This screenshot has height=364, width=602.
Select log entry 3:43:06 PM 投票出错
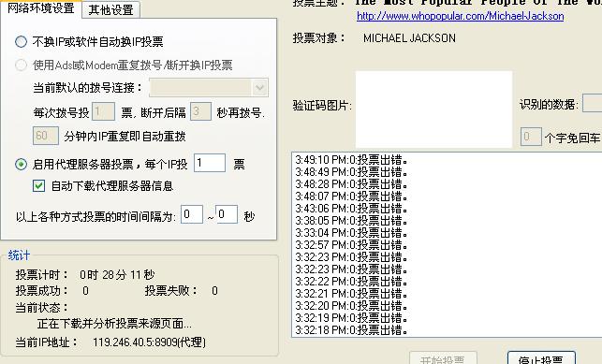tap(351, 209)
